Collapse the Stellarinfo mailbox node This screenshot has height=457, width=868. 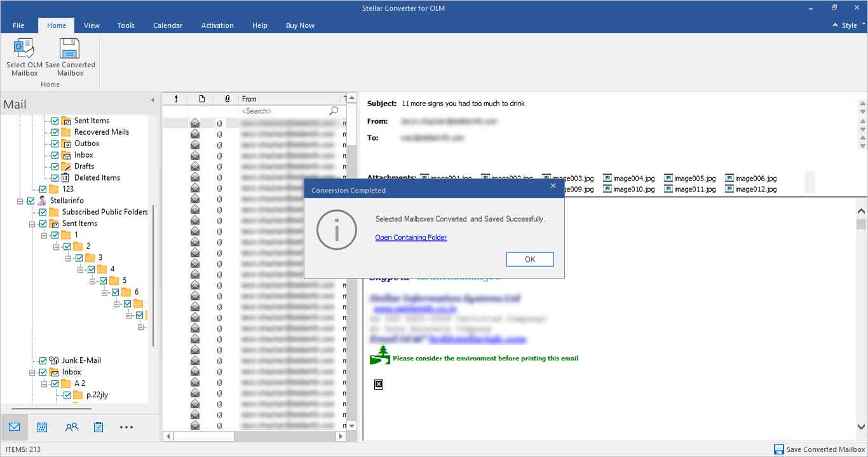coord(21,201)
